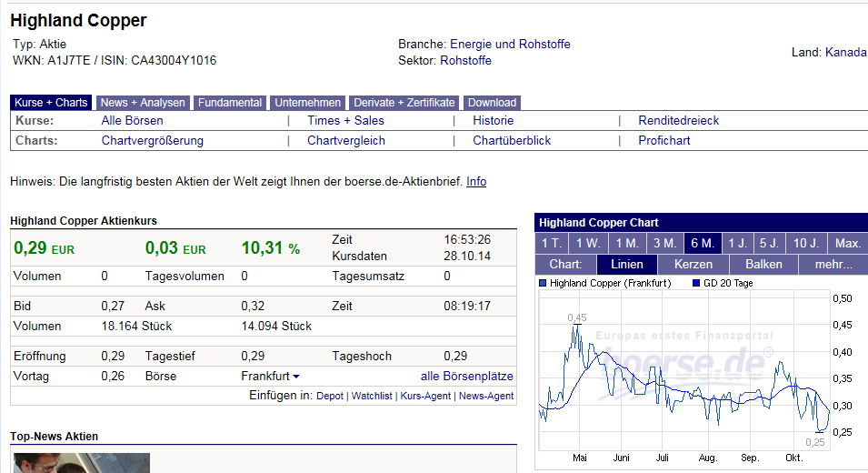
Task: Click the 10,31 % change value
Action: [x=271, y=248]
